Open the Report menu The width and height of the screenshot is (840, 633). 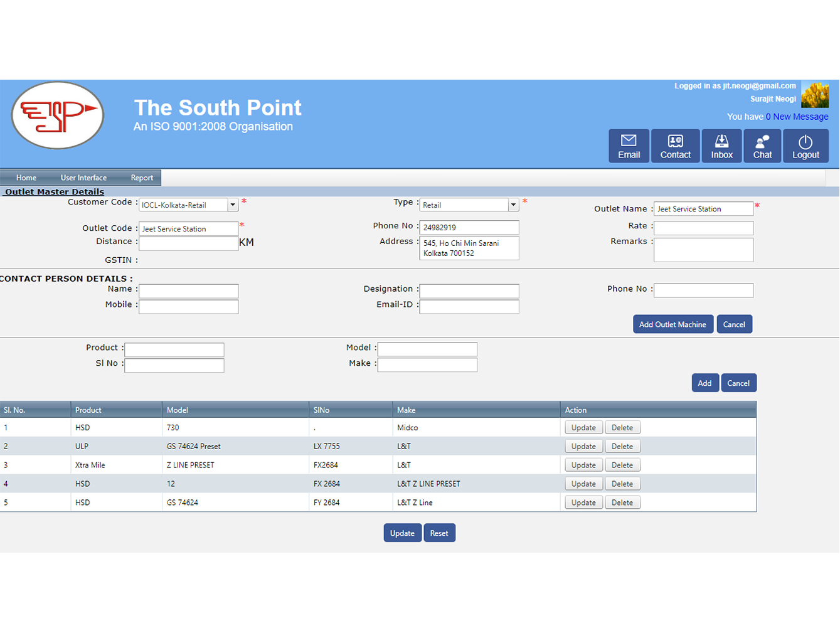[x=142, y=178]
